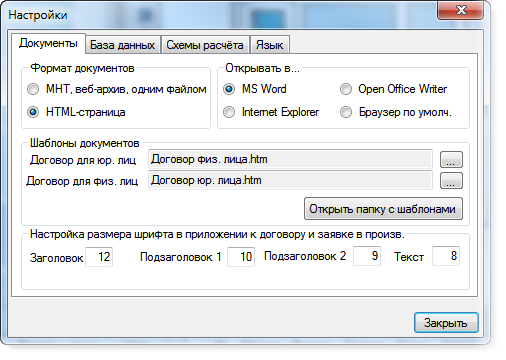Click the Настройка размера шрифта group title
506x360 pixels.
(217, 234)
